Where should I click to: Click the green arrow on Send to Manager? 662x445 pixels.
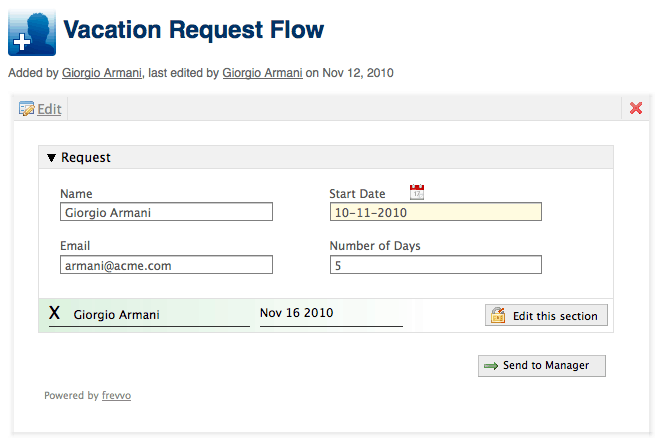[491, 366]
